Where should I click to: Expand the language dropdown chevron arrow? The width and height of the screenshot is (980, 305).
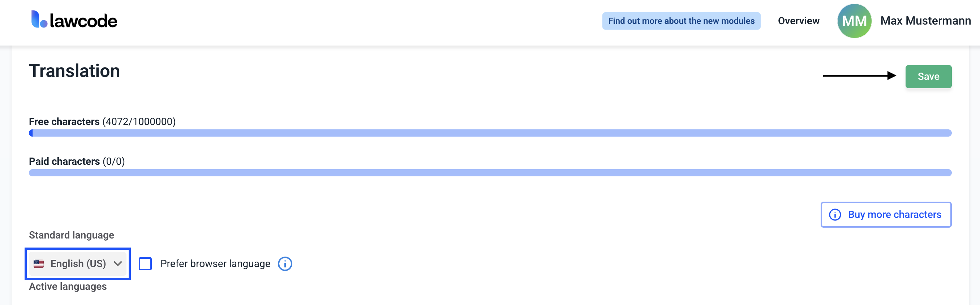pyautogui.click(x=117, y=263)
